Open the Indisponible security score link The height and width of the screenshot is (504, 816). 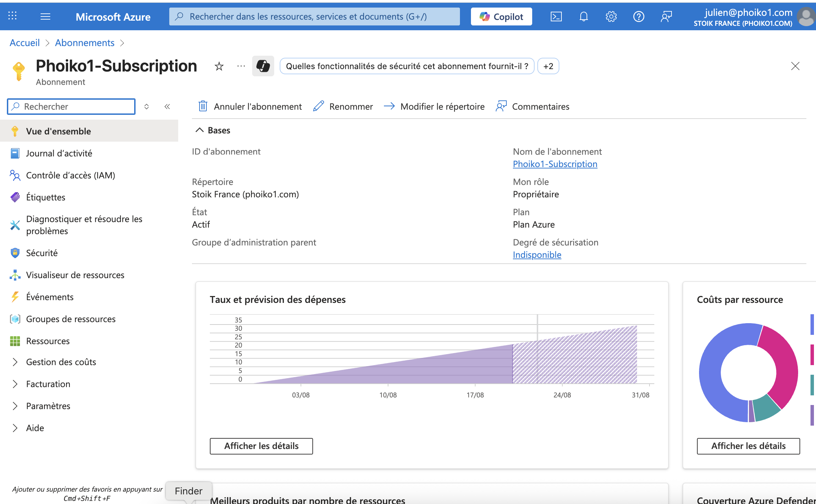pos(537,255)
